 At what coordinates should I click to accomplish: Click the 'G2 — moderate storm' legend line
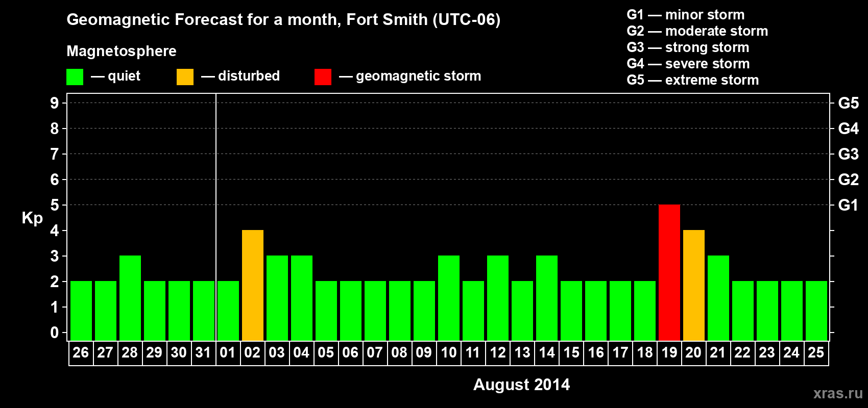click(x=697, y=31)
